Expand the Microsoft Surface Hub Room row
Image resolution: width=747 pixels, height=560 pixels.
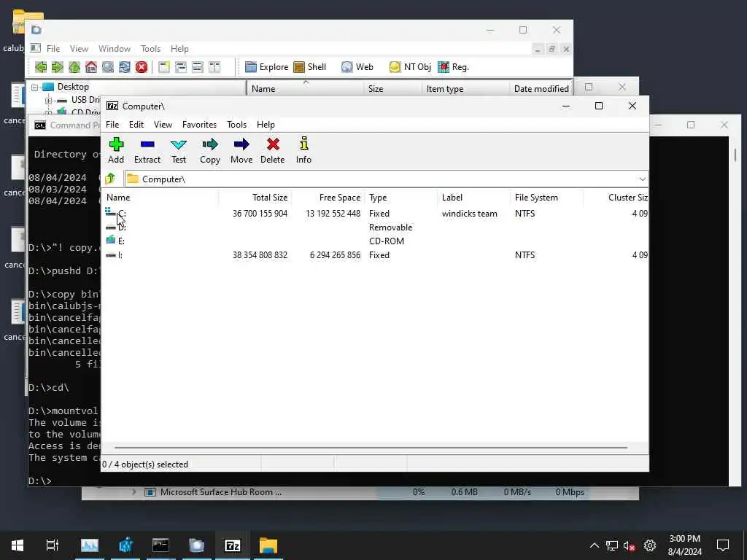tap(134, 492)
